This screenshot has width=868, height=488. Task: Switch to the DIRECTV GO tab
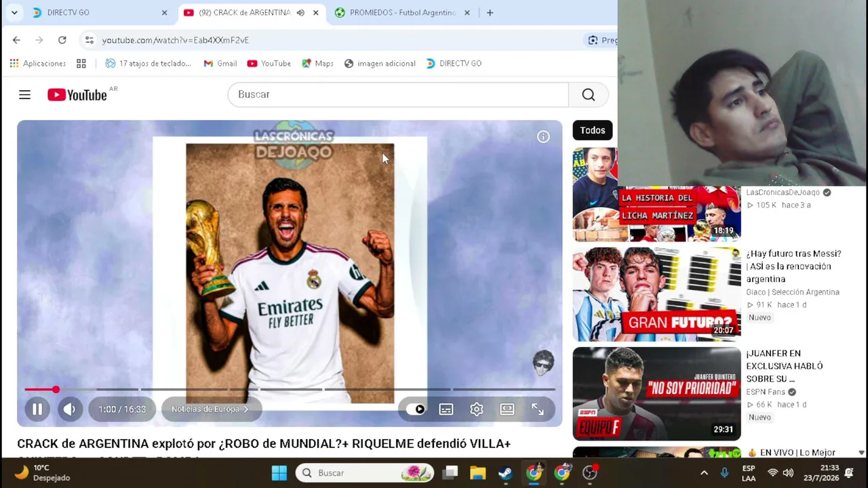point(98,13)
